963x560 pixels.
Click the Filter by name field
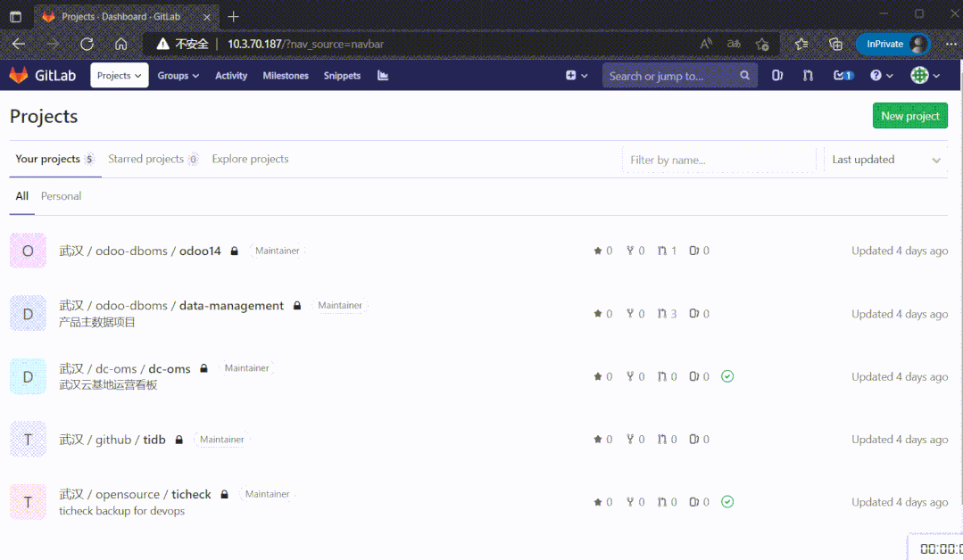click(718, 160)
